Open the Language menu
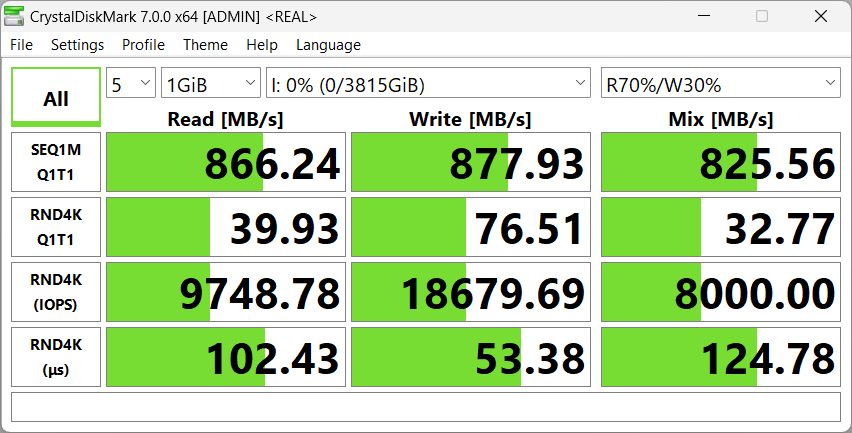 point(328,45)
